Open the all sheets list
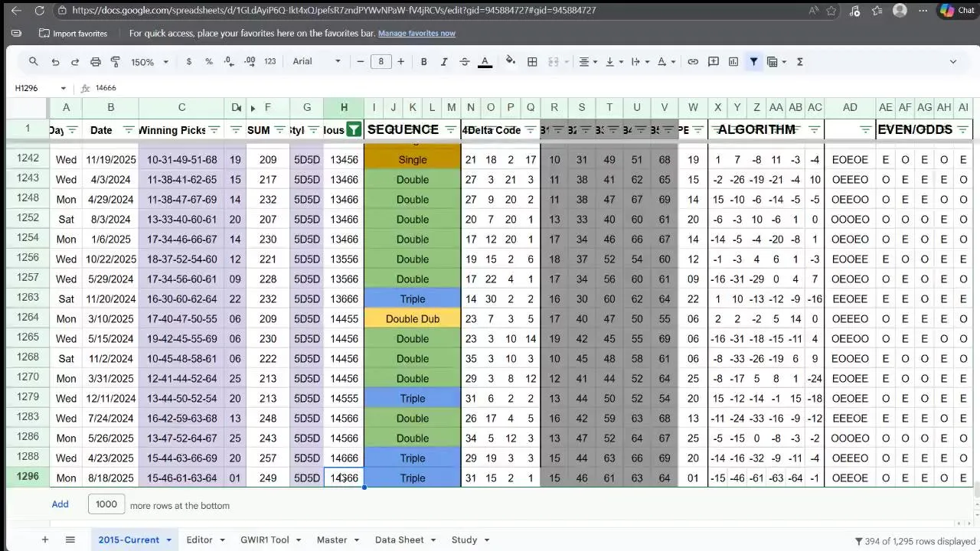 point(70,540)
